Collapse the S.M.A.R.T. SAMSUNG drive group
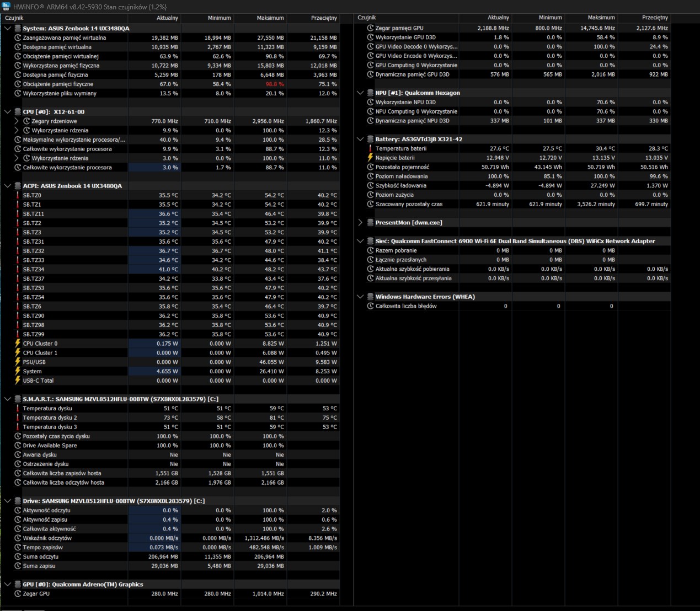The height and width of the screenshot is (611, 700). point(8,399)
